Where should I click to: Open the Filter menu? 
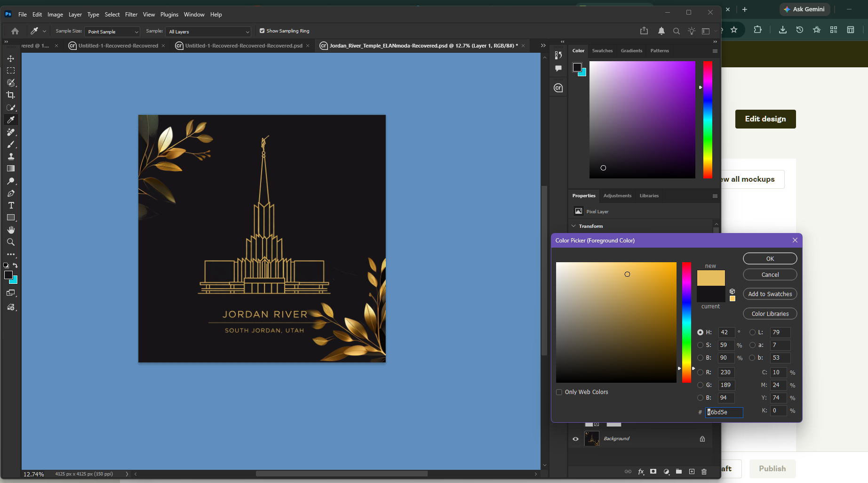131,15
